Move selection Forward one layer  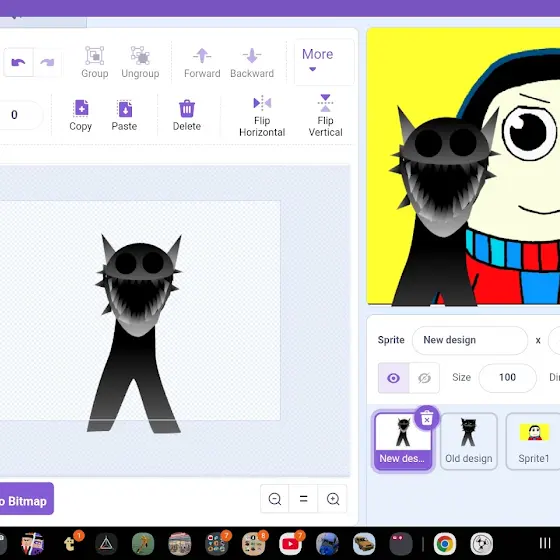(x=202, y=62)
